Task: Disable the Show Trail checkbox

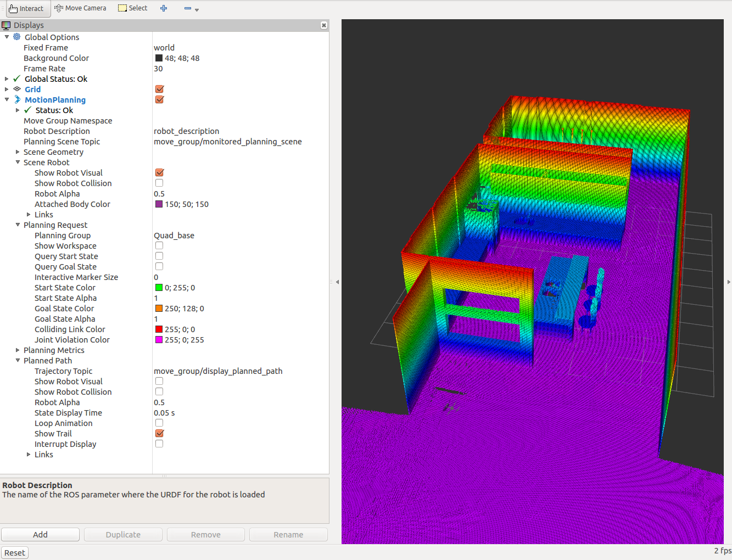Action: pos(159,433)
